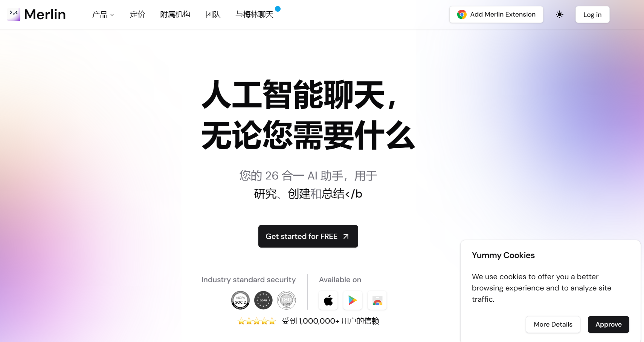The width and height of the screenshot is (644, 342).
Task: Click the GDPR compliance badge
Action: tap(263, 300)
